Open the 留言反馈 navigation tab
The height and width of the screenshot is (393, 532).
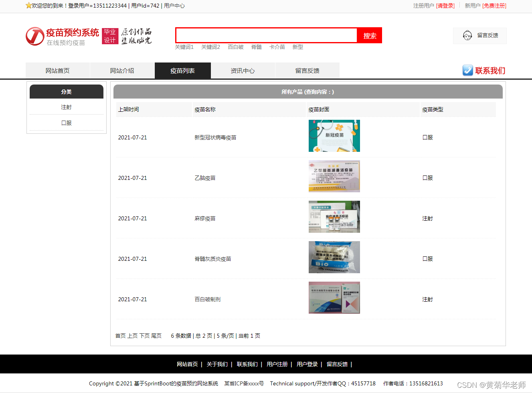(307, 71)
